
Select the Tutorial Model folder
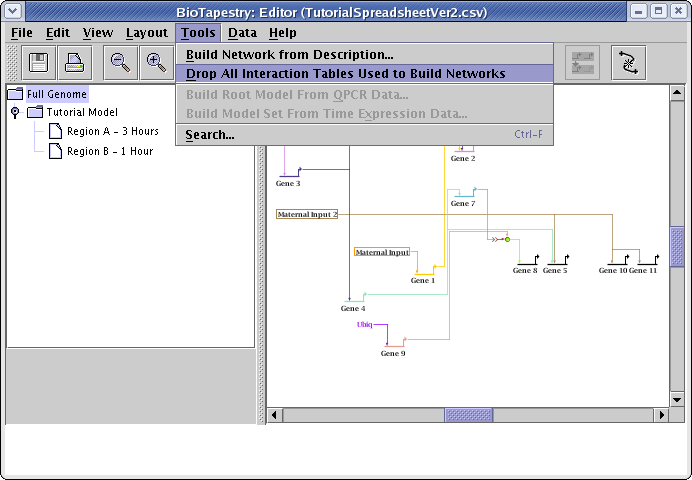point(82,113)
